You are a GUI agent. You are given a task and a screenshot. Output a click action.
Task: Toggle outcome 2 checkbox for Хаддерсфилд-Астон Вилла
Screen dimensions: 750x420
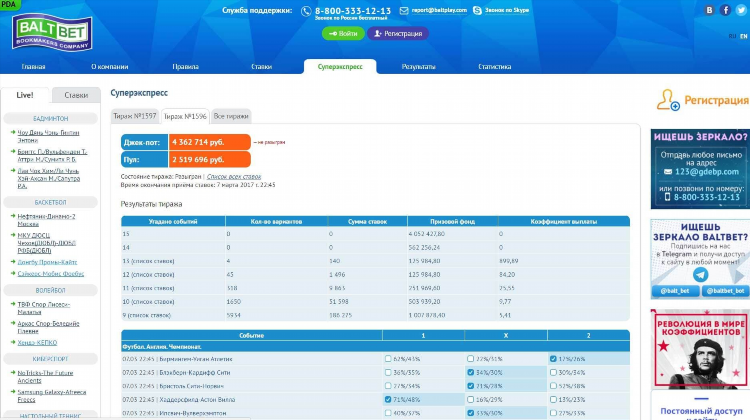point(553,399)
